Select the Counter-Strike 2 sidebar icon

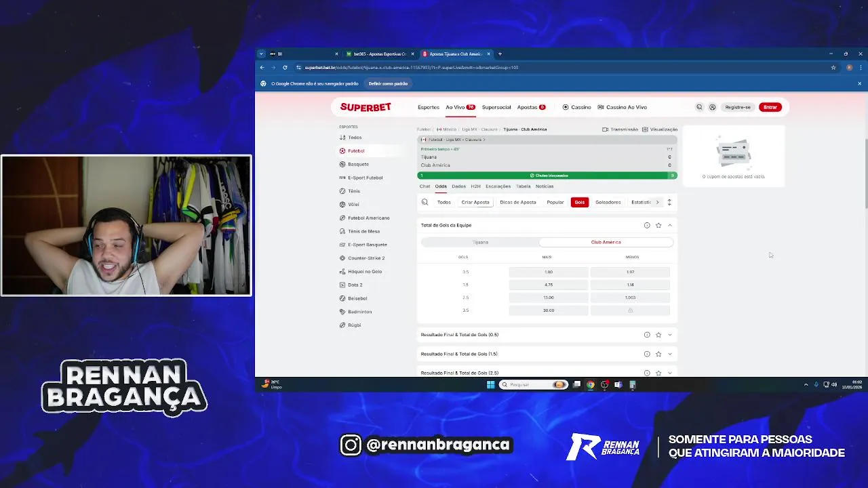click(x=342, y=258)
